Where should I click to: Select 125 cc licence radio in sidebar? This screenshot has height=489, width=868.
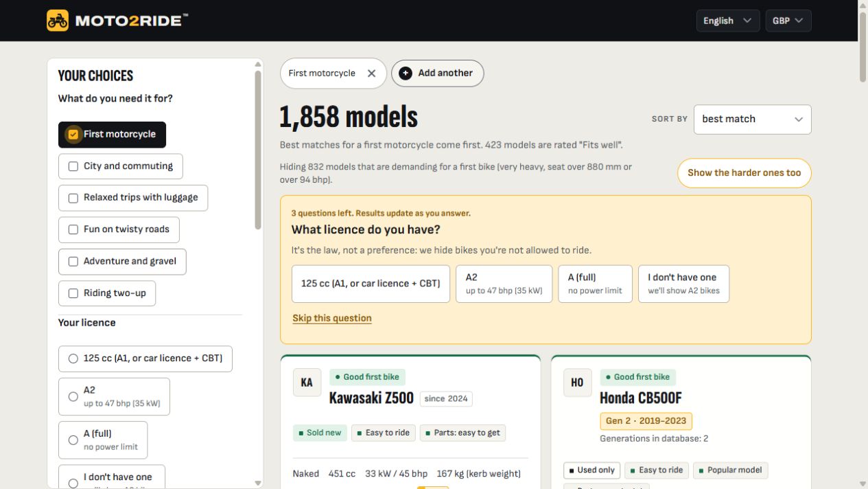[x=73, y=359]
